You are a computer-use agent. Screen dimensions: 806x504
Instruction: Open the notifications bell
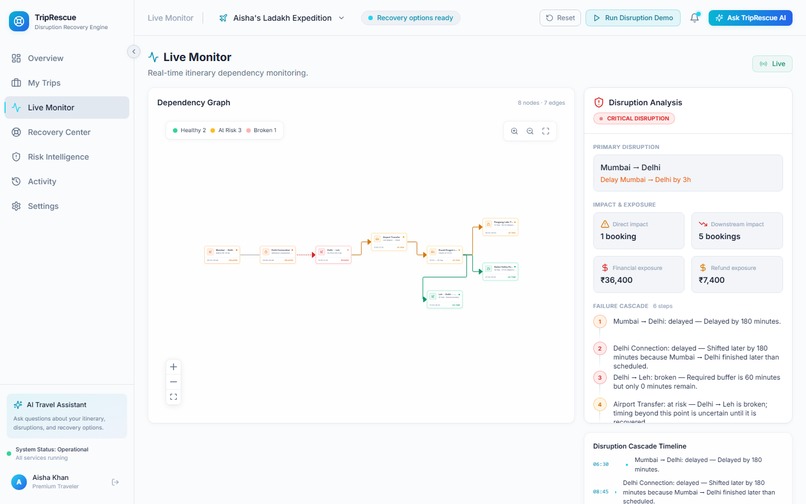tap(694, 18)
